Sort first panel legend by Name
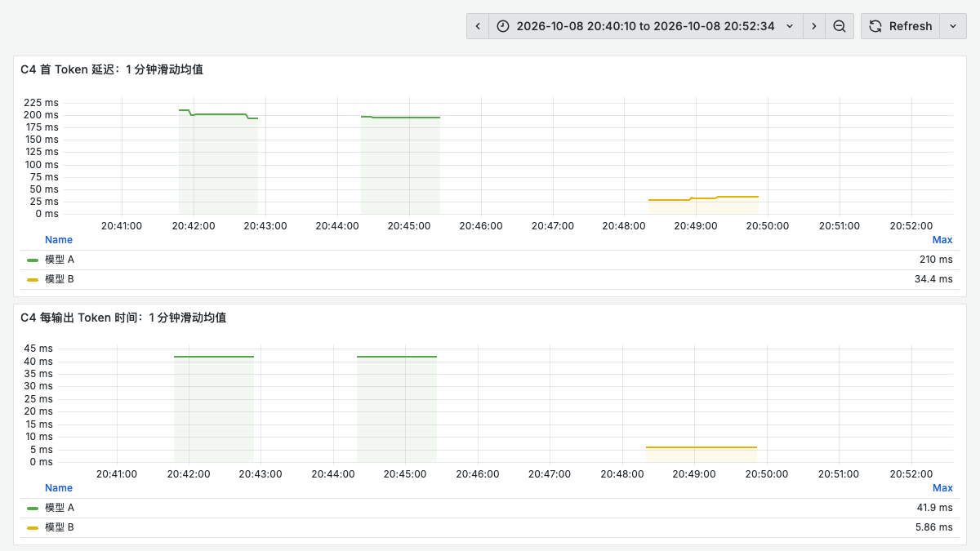Viewport: 980px width, 551px height. point(59,240)
